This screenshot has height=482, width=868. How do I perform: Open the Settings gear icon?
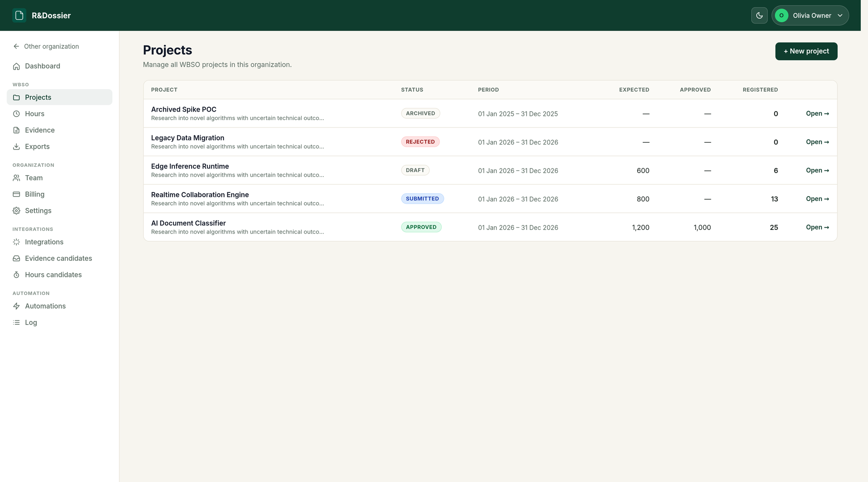[x=16, y=211]
